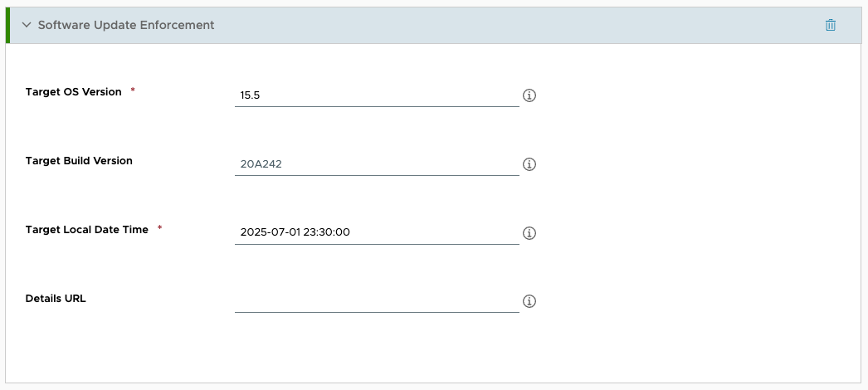Show info for Target OS Version
The height and width of the screenshot is (390, 868).
529,95
